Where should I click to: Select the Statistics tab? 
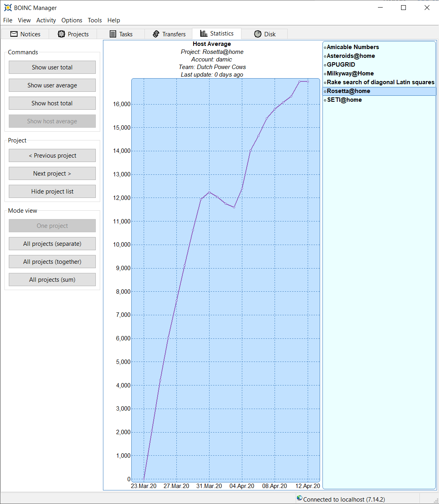point(217,34)
